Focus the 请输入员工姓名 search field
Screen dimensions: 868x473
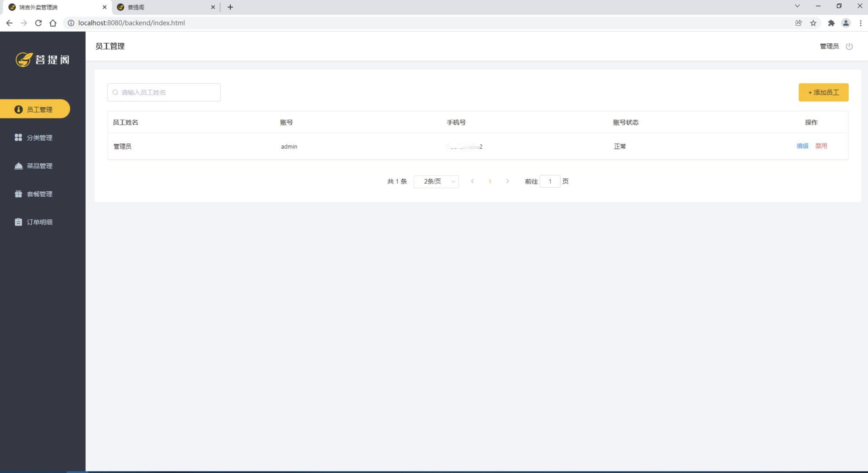pos(164,92)
